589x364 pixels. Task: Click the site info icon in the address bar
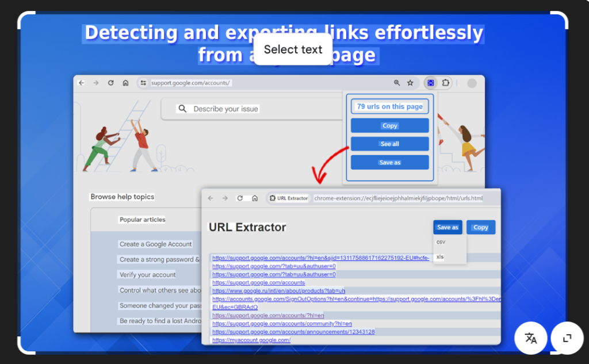point(142,83)
